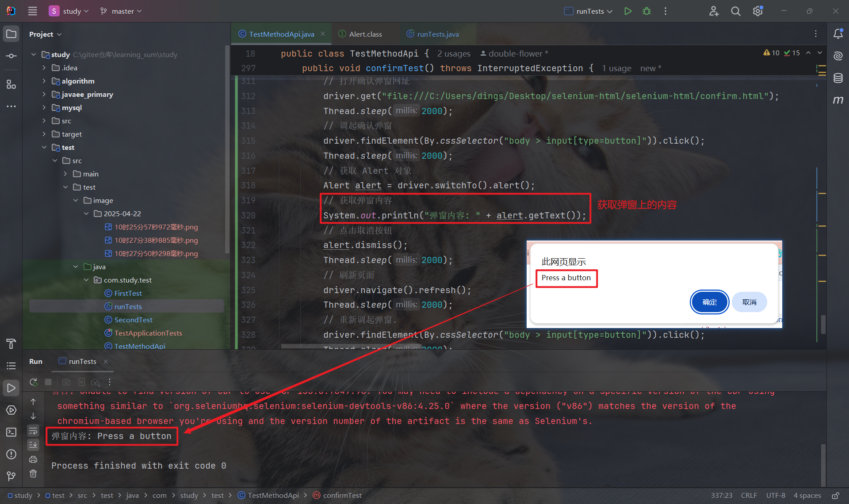
Task: Toggle scroll to end of console
Action: pyautogui.click(x=33, y=445)
